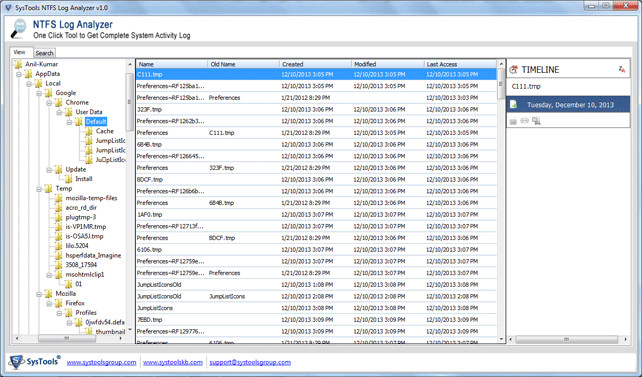Click the SysTools logo in footer
The image size is (642, 377).
click(34, 362)
